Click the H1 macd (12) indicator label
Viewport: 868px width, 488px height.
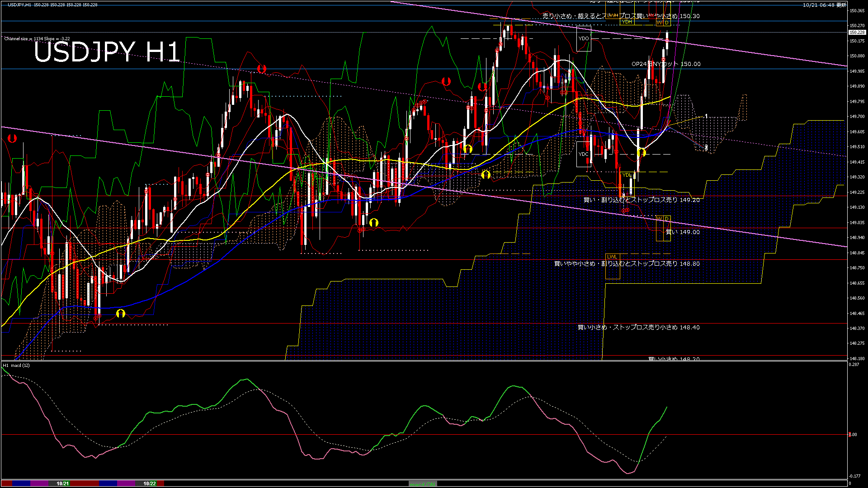pyautogui.click(x=17, y=365)
